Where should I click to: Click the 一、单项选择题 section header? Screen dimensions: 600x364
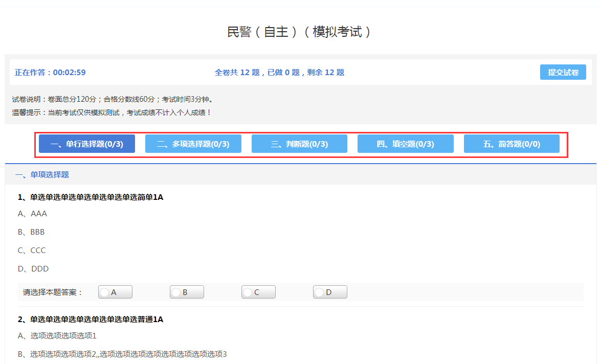[x=42, y=175]
